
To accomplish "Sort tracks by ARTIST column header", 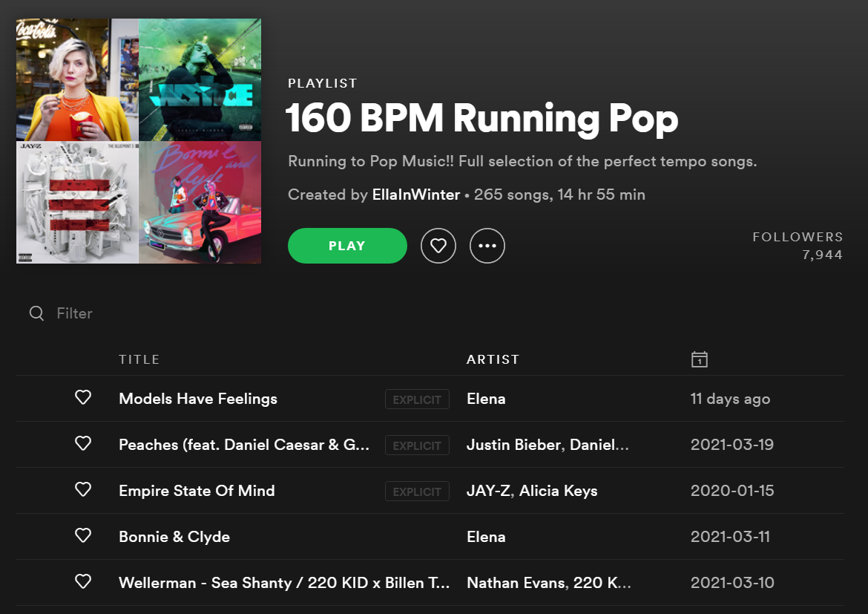I will [493, 359].
